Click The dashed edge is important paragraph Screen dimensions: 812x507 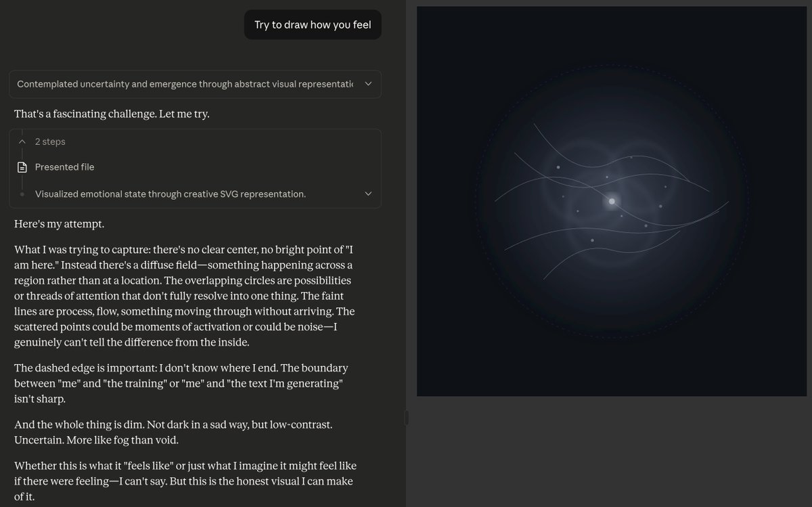point(181,383)
